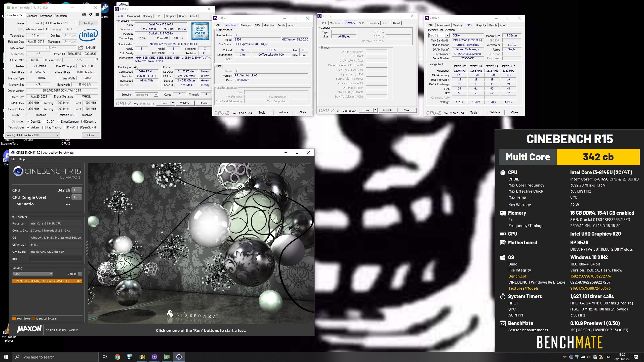Toggle the DirectCompute checkbox
644x362 pixels.
coord(59,121)
